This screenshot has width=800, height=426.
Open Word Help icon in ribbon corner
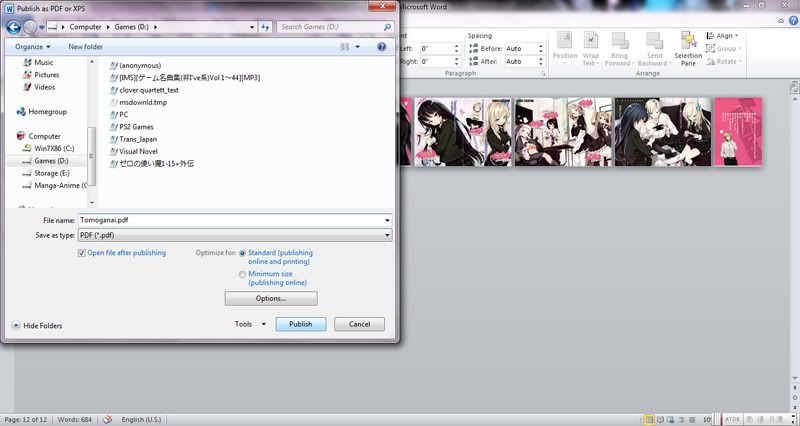[793, 21]
